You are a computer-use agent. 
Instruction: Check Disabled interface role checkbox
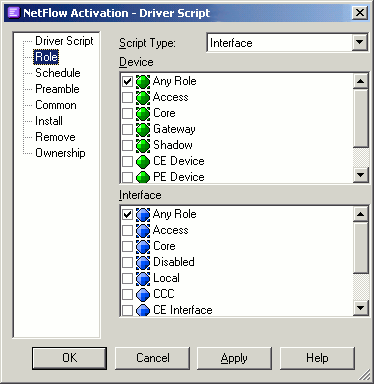pos(127,262)
